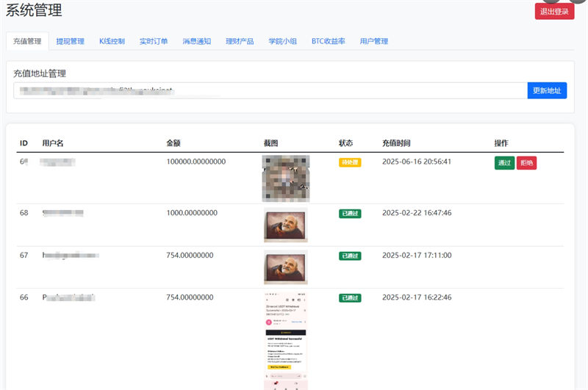Click 已通过 status badge in row 68
Viewport: 588px width, 390px height.
pyautogui.click(x=350, y=214)
